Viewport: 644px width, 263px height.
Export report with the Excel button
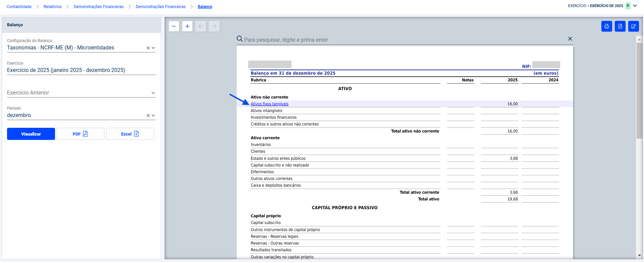(130, 134)
